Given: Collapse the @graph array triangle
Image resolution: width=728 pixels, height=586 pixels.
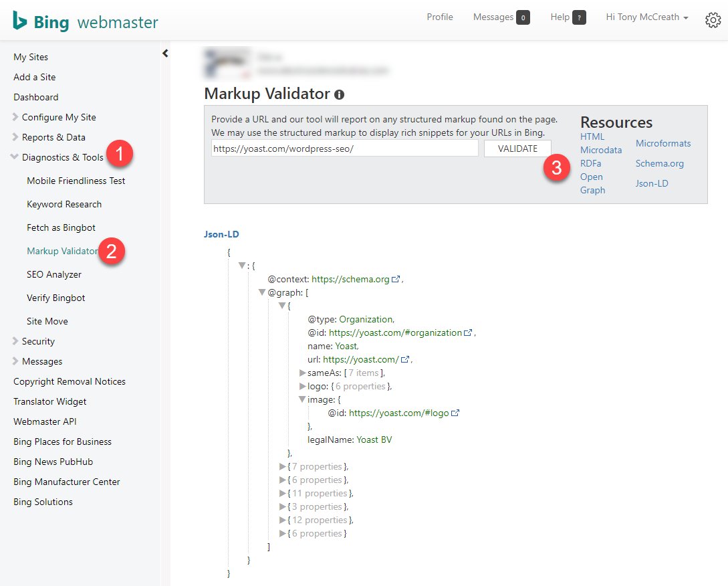Looking at the screenshot, I should pos(262,292).
